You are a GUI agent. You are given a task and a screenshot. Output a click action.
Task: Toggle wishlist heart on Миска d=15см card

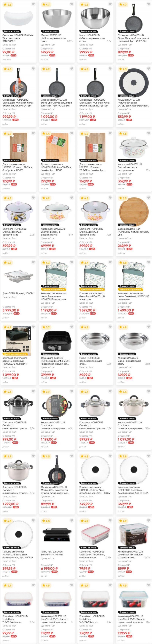tap(72, 4)
